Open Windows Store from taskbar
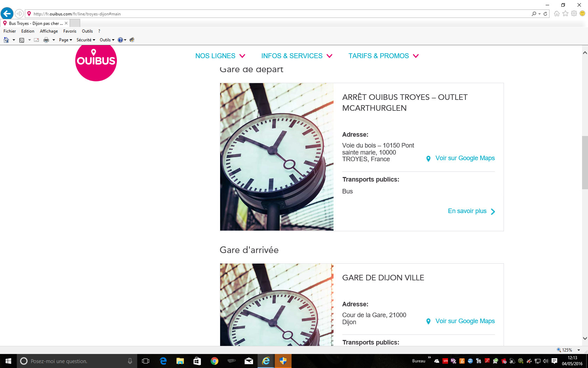This screenshot has height=368, width=588. [197, 361]
